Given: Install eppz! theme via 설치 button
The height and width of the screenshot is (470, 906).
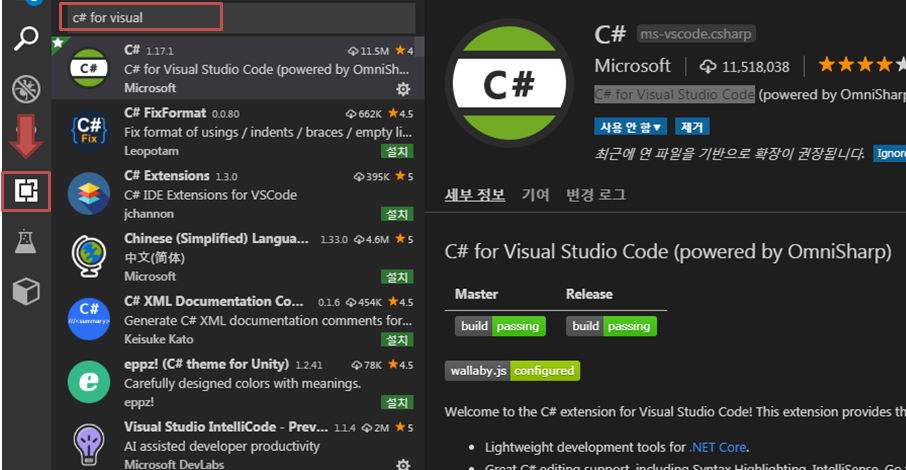Looking at the screenshot, I should pos(397,402).
